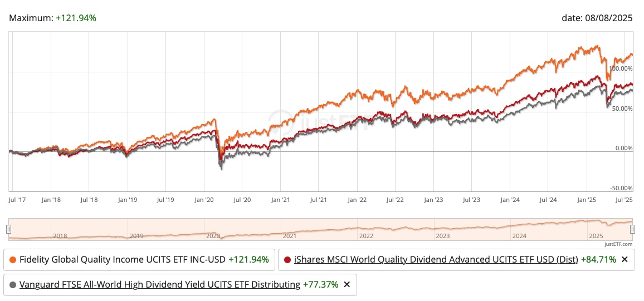The height and width of the screenshot is (301, 644).
Task: Click the date 08/08/2025 label
Action: coord(597,18)
